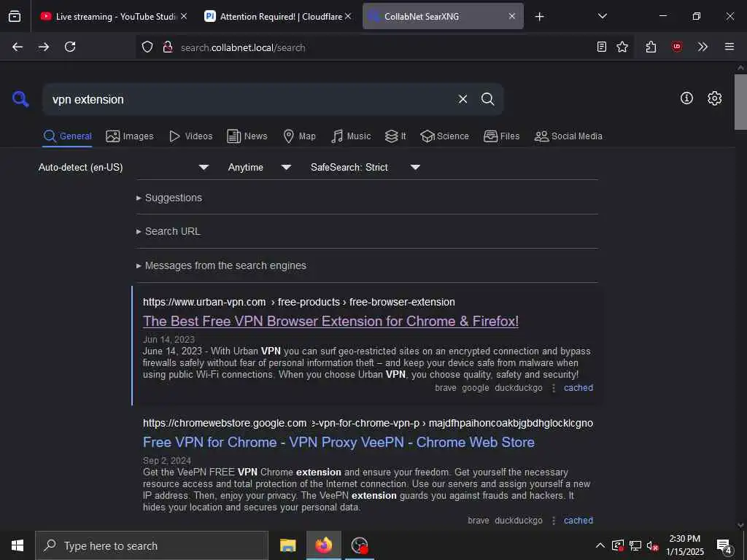The width and height of the screenshot is (747, 560).
Task: Open the Windows Start menu
Action: point(18,545)
